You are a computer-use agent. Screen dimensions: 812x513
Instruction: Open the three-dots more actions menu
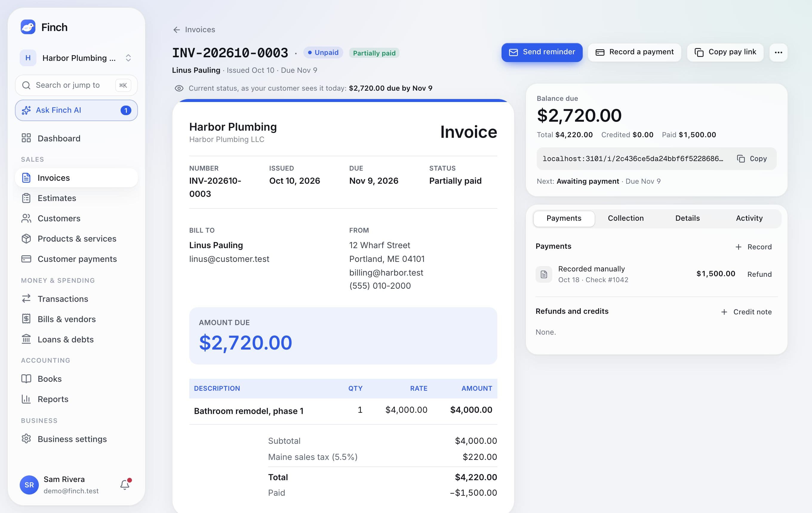778,52
